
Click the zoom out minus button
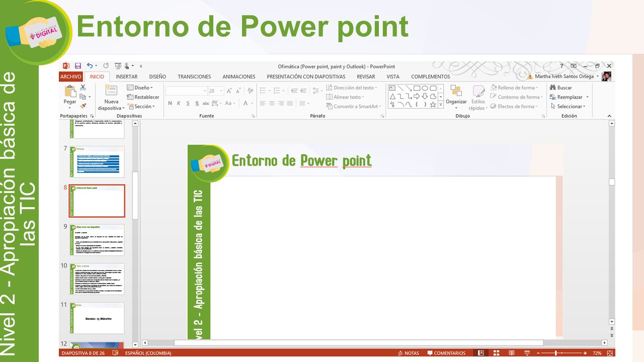click(538, 353)
